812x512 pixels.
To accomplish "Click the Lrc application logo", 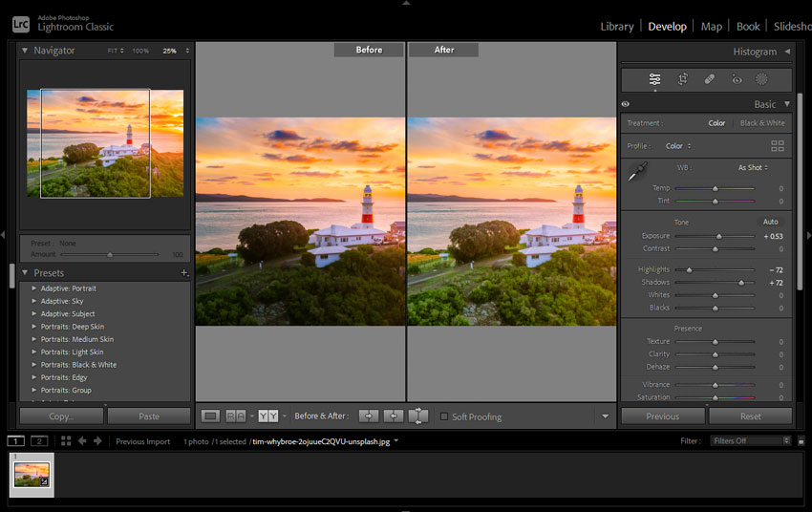I will coord(21,24).
